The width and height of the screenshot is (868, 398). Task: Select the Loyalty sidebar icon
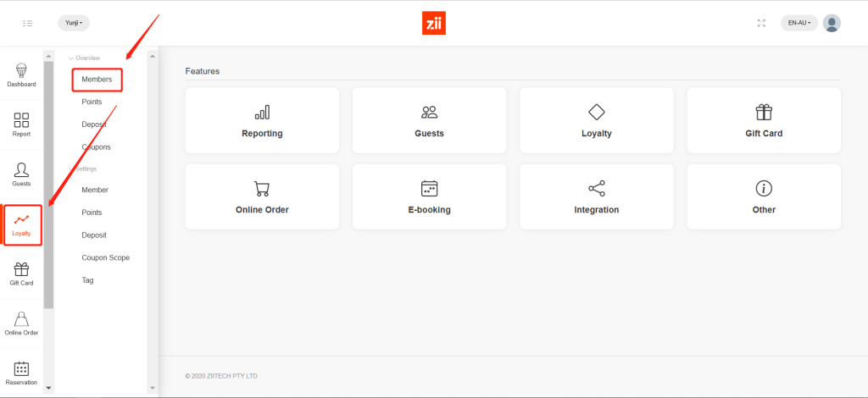(x=22, y=224)
